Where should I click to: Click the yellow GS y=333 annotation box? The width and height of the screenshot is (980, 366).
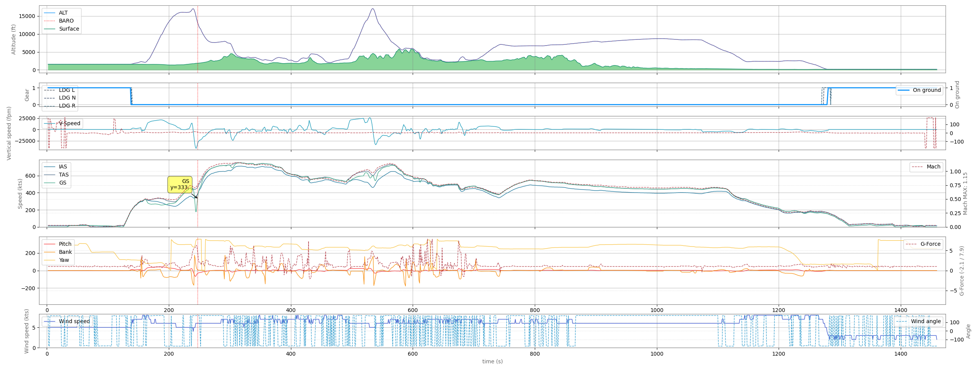click(x=180, y=185)
